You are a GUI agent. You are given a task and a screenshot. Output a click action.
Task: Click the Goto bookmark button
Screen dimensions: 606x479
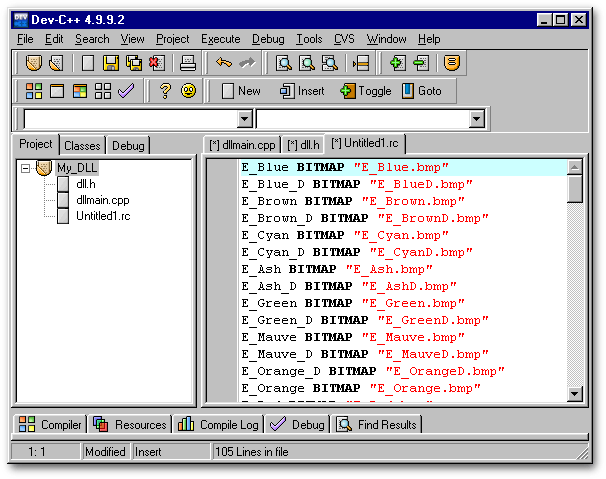pos(422,91)
